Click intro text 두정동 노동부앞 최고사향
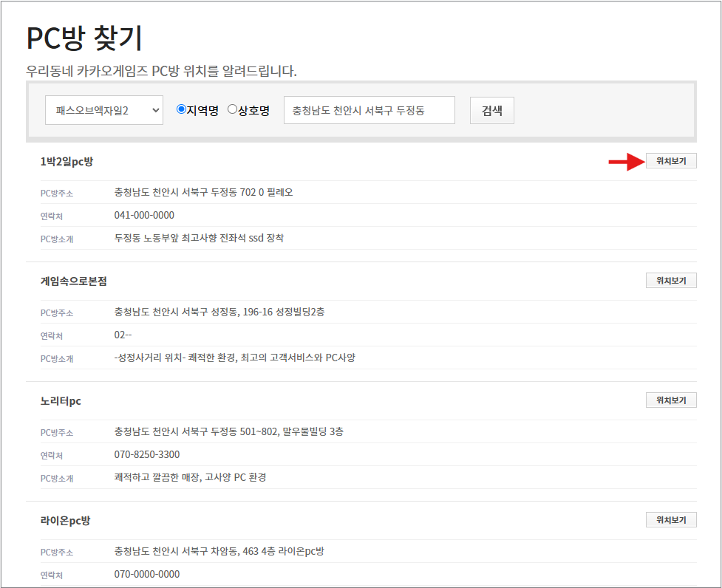 [x=199, y=238]
